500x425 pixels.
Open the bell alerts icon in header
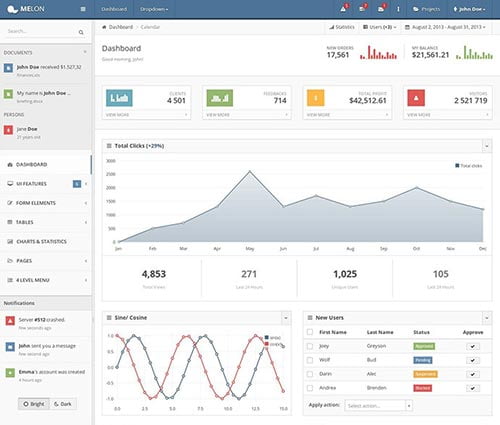343,9
